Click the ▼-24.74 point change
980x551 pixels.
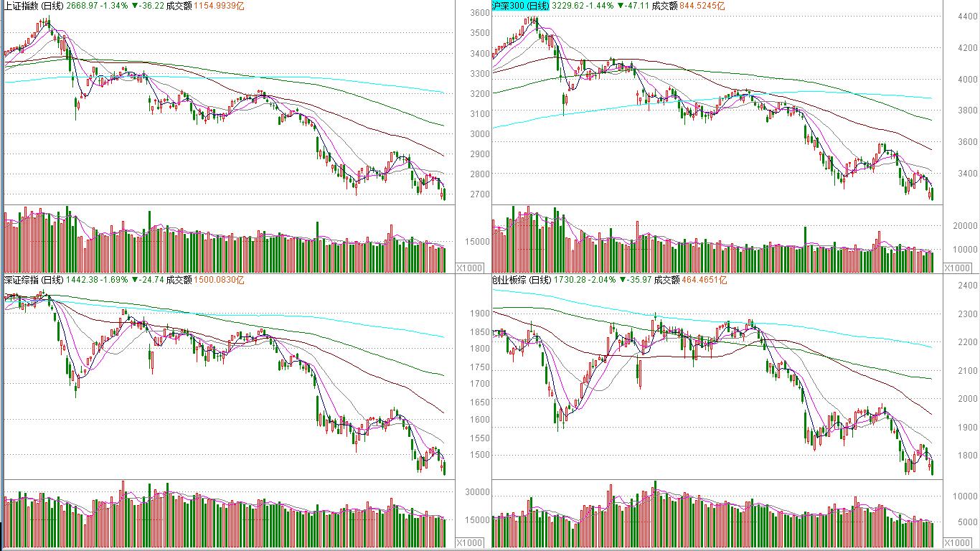pyautogui.click(x=147, y=280)
